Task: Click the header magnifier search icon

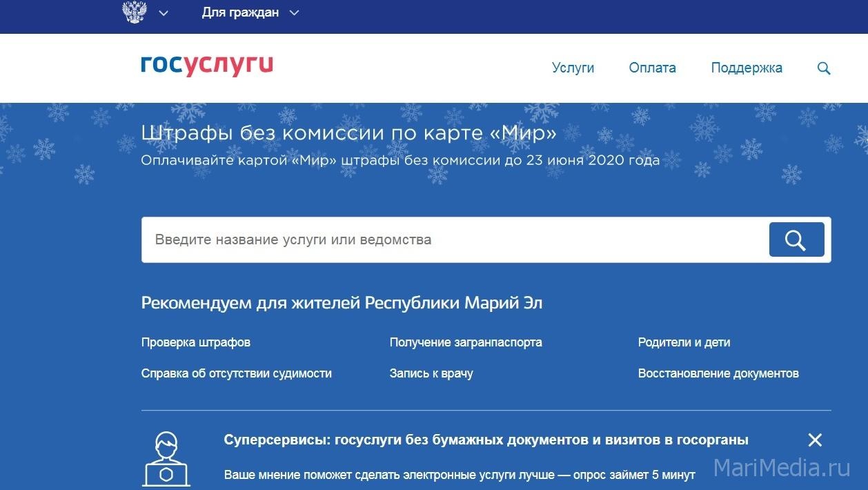Action: 823,68
